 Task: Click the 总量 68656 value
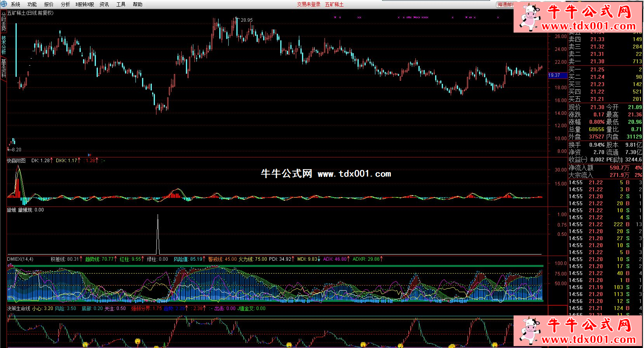point(596,129)
